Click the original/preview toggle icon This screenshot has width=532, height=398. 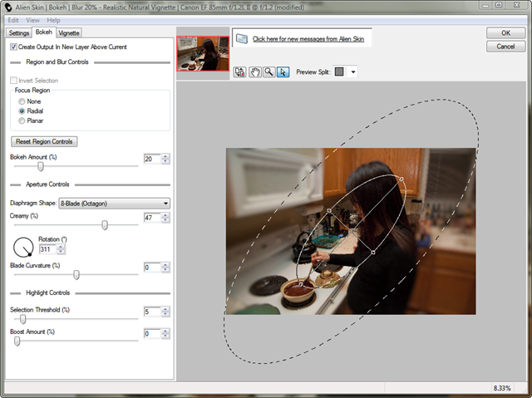point(240,72)
